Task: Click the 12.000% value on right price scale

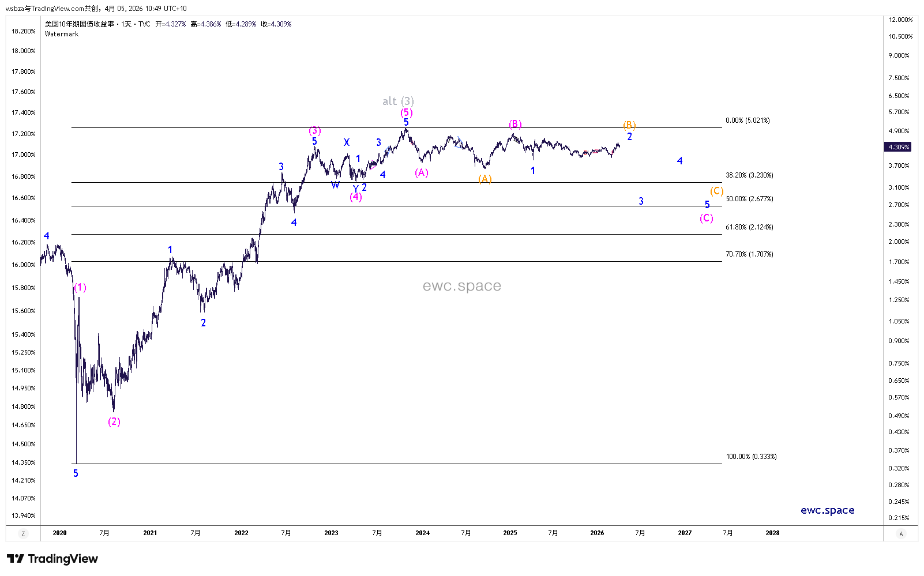Action: click(x=900, y=20)
